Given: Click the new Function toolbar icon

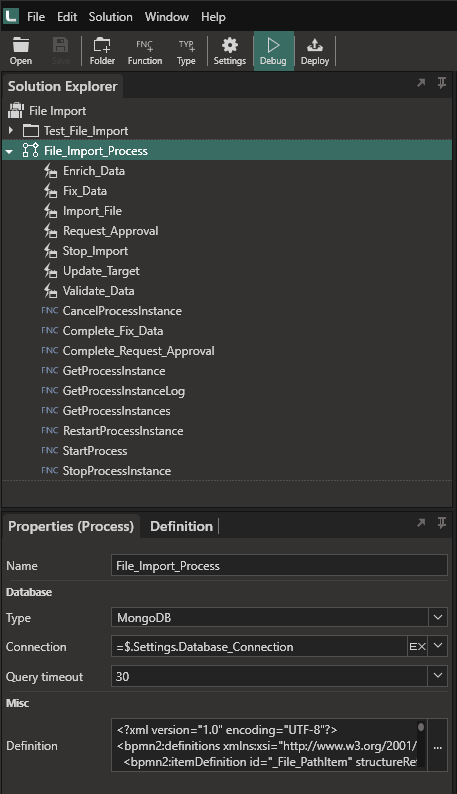Looking at the screenshot, I should click(x=145, y=52).
